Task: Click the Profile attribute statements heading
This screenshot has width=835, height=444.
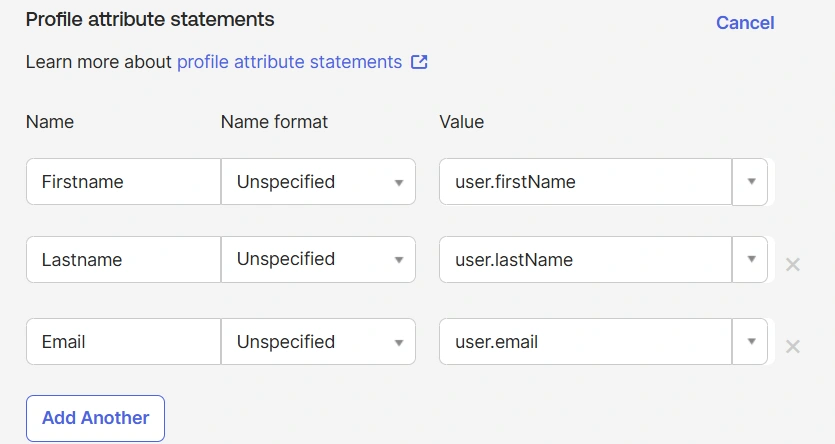Action: point(150,20)
